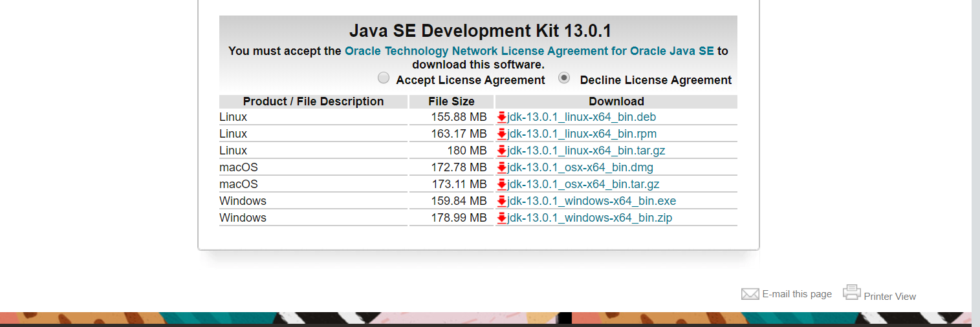Select the Decline License Agreement radio button
Screen dimensions: 980x327
point(564,78)
